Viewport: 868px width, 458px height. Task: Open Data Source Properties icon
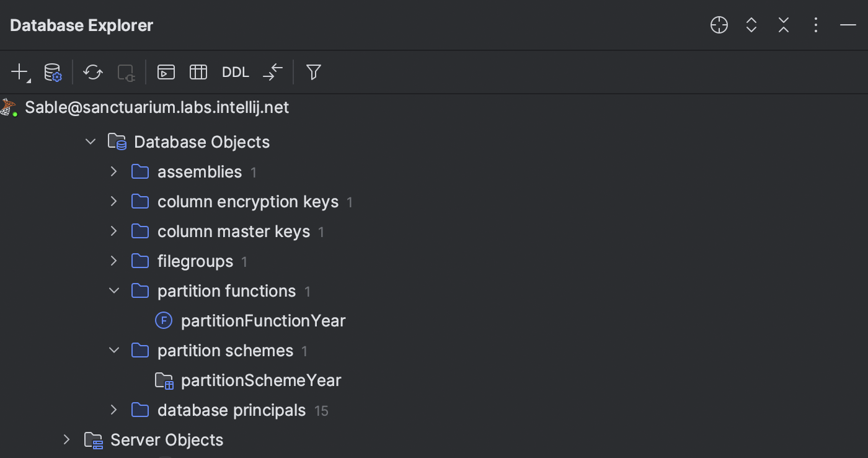point(53,72)
